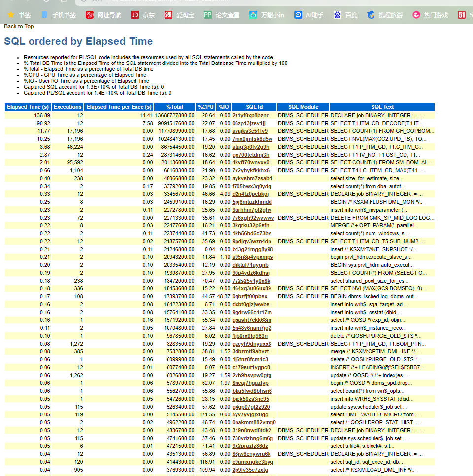Open SQL Id atuq3p0fy2g9h

click(x=251, y=147)
